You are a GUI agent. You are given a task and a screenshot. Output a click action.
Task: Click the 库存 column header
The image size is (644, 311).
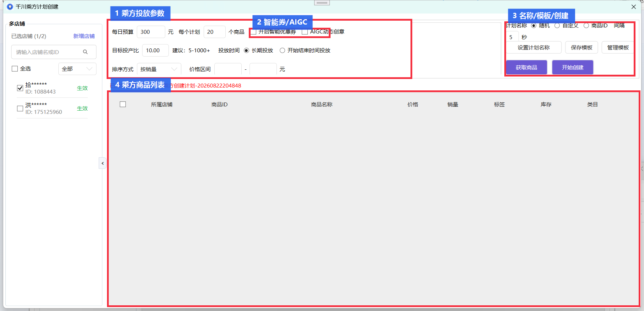[x=546, y=104]
